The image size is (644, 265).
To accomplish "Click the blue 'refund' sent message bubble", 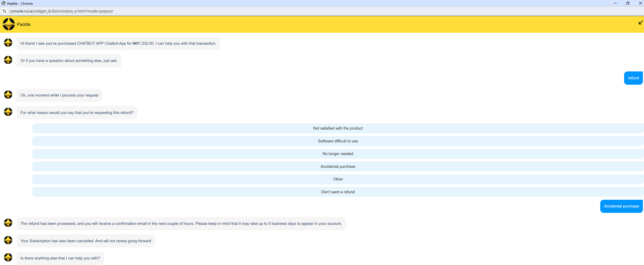I will pyautogui.click(x=633, y=78).
